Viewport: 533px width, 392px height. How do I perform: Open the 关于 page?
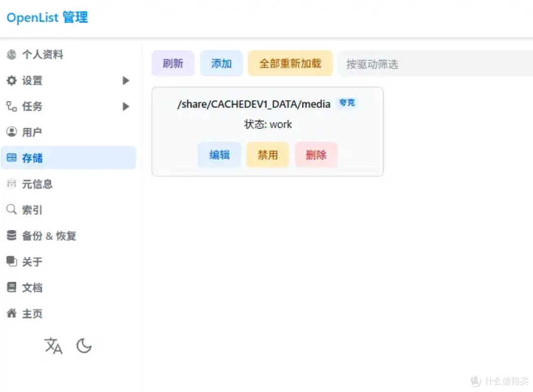tap(68, 262)
